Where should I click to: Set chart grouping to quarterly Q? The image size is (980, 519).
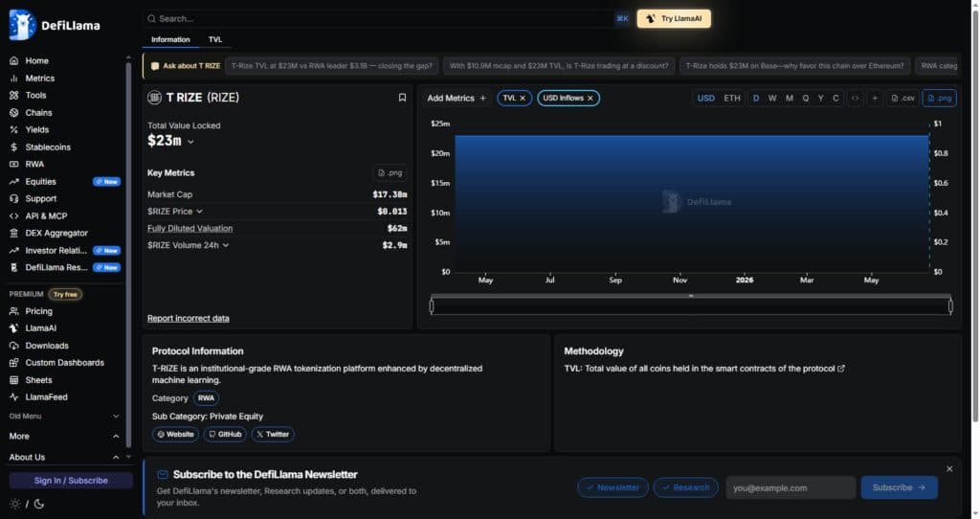(x=806, y=99)
